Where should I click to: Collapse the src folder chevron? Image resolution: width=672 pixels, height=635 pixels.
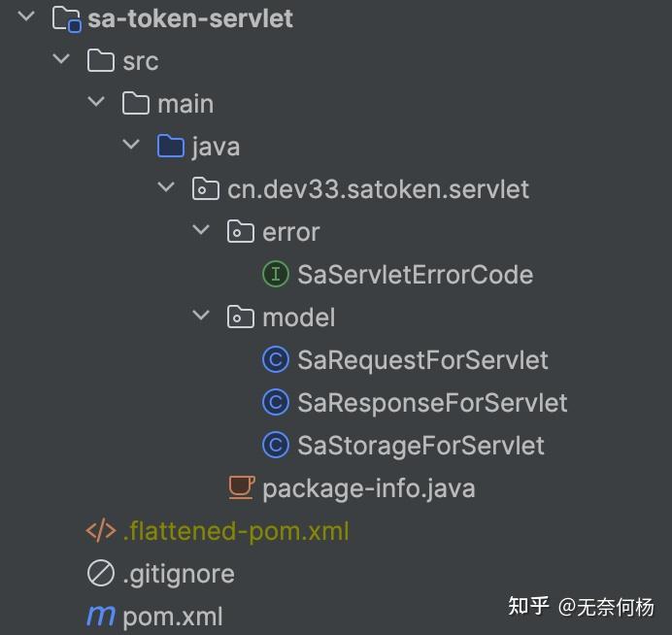click(62, 60)
